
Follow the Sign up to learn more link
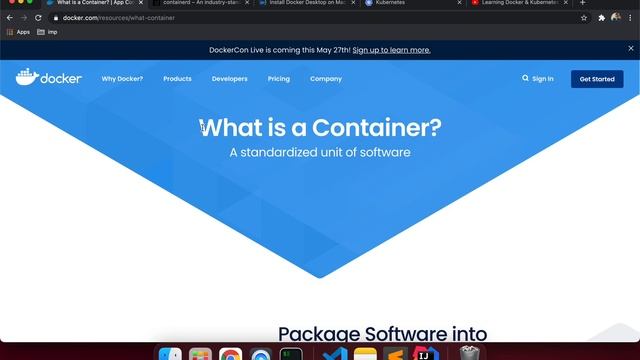391,50
